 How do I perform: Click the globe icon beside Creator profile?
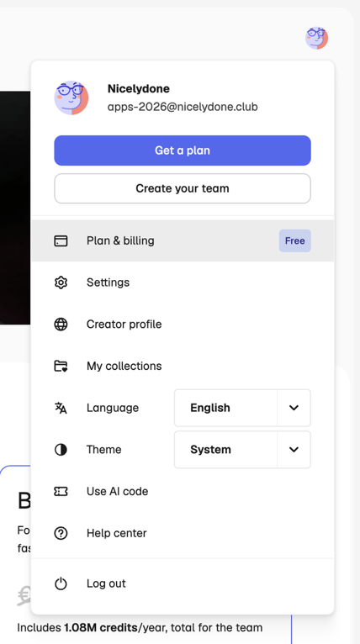[x=61, y=325]
